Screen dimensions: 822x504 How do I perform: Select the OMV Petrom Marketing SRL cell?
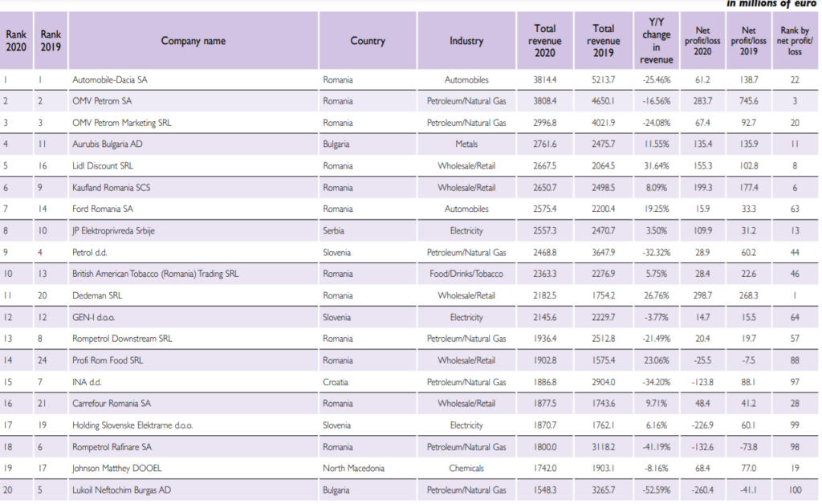click(122, 123)
